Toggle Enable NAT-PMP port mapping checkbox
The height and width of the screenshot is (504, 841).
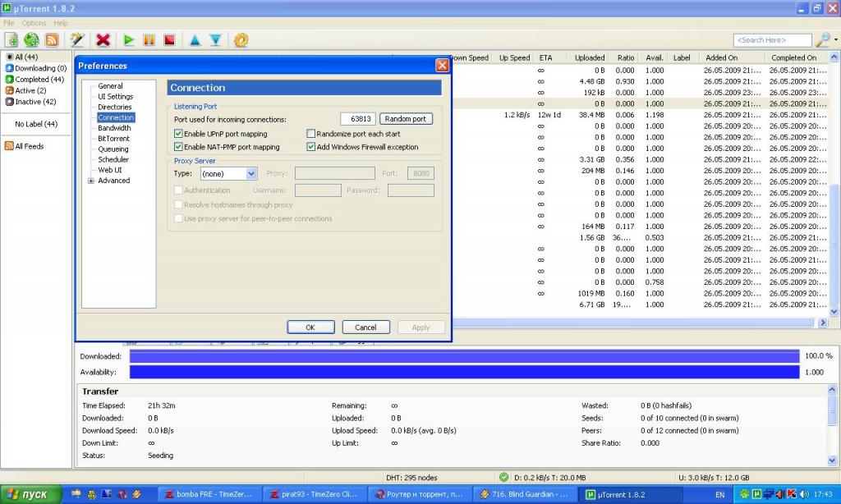coord(178,147)
